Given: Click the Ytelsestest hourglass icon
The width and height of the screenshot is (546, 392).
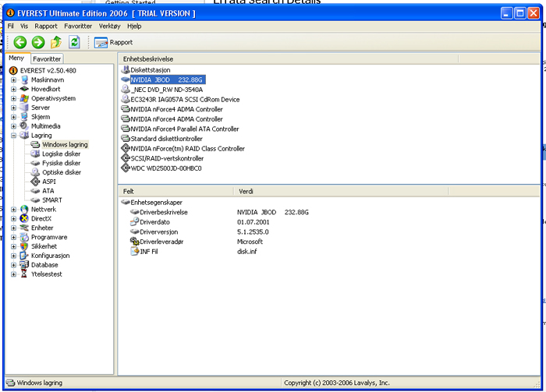Looking at the screenshot, I should point(24,274).
